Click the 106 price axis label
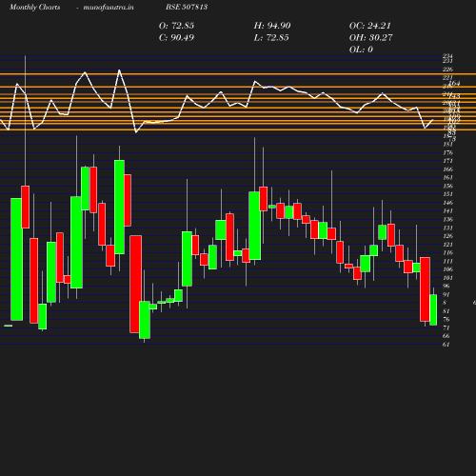This screenshot has height=476, width=476. tap(447, 269)
